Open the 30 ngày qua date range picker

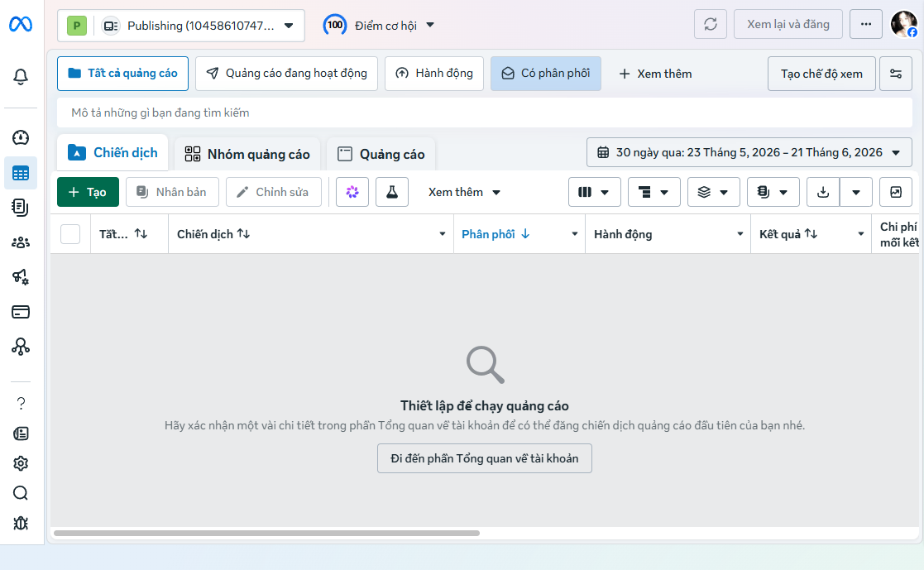point(749,153)
